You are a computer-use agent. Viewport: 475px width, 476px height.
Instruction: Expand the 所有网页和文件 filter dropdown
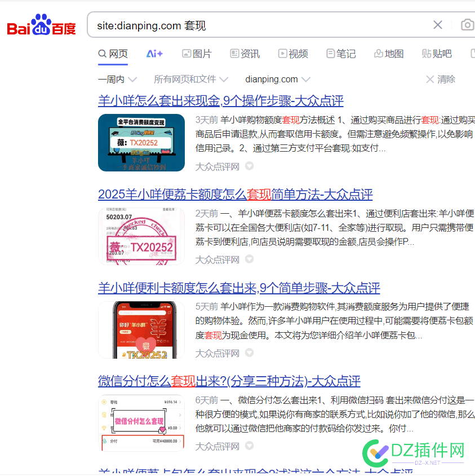pyautogui.click(x=191, y=80)
